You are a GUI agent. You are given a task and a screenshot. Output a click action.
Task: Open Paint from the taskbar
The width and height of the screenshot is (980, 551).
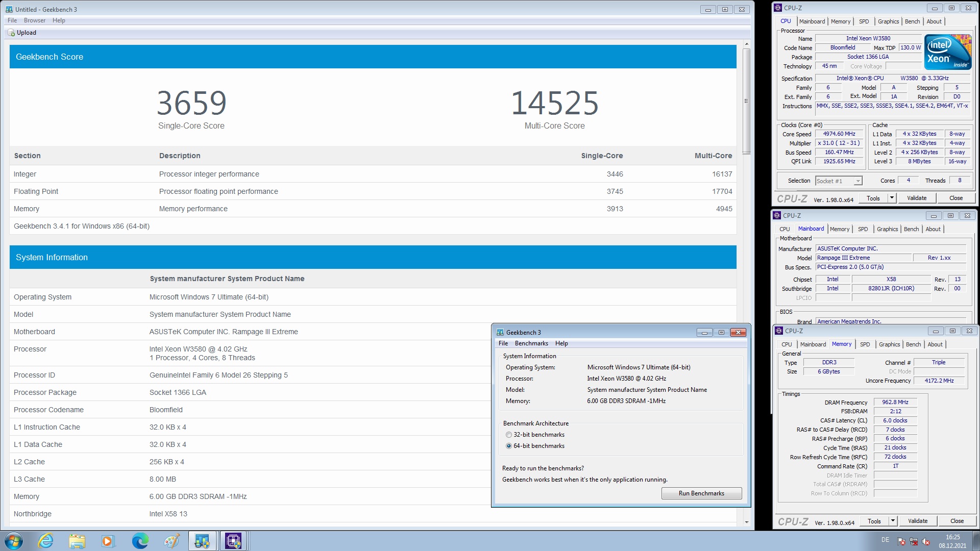(171, 541)
